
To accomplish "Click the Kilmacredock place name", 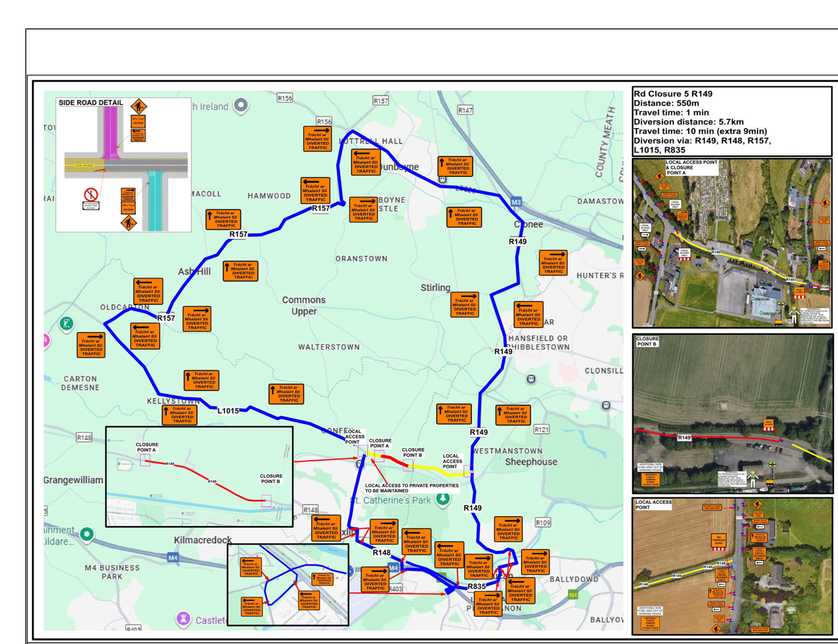I will click(x=203, y=540).
